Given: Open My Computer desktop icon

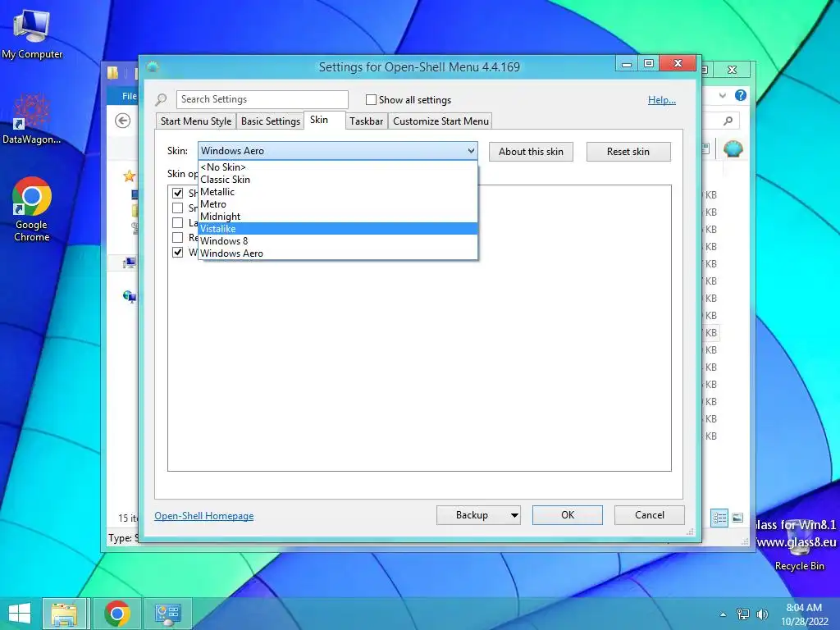Looking at the screenshot, I should point(32,34).
